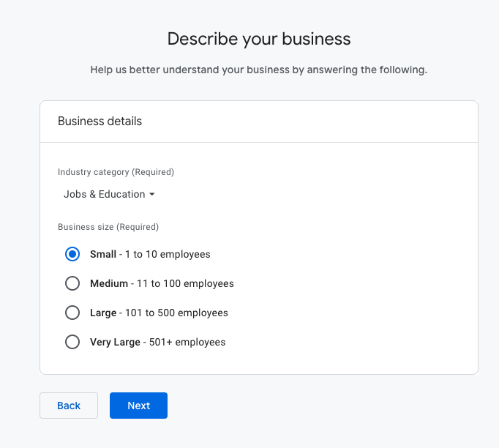Click the bold 'Small' option label
This screenshot has width=499, height=448.
coord(103,254)
